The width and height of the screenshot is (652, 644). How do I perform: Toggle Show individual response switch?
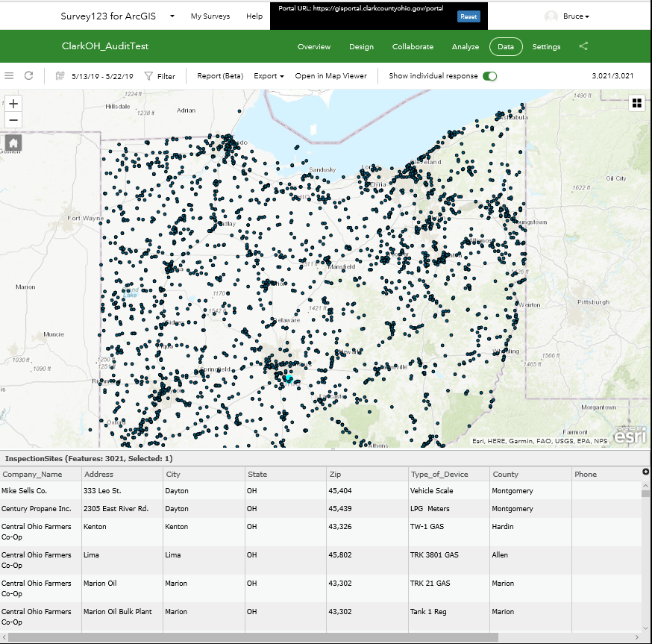[490, 76]
